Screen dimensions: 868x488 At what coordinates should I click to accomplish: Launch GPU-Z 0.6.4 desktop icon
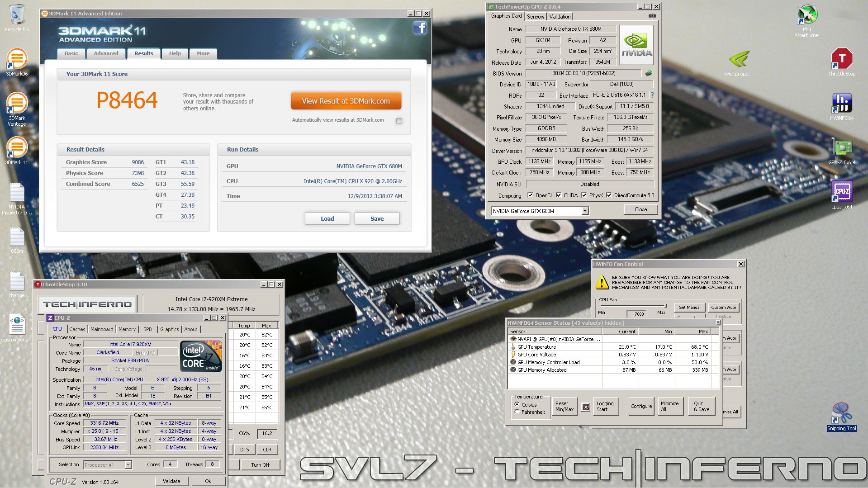pos(842,151)
